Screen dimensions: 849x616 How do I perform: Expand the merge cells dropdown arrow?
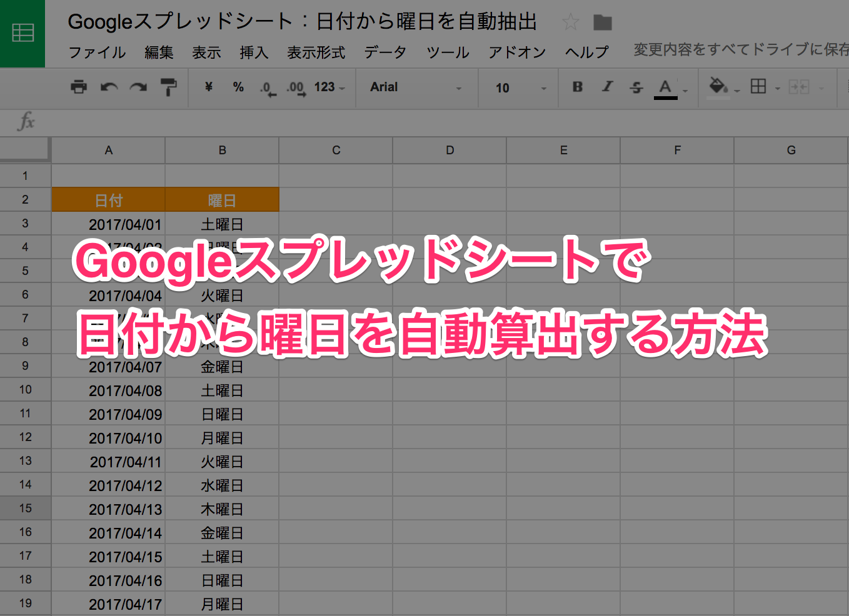[821, 89]
